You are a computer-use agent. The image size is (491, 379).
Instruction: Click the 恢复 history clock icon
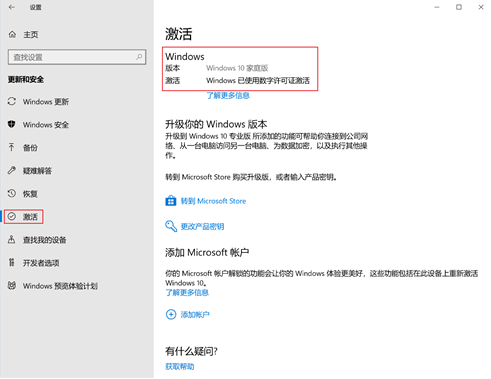[x=12, y=193]
